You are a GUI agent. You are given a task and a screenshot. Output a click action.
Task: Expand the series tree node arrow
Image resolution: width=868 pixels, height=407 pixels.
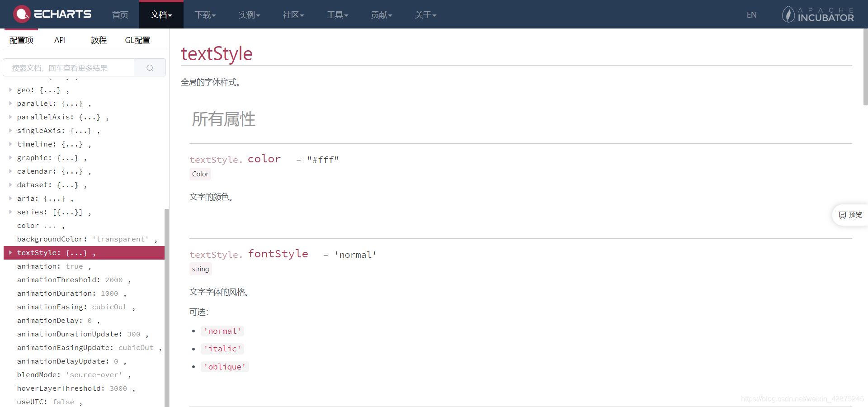click(10, 212)
